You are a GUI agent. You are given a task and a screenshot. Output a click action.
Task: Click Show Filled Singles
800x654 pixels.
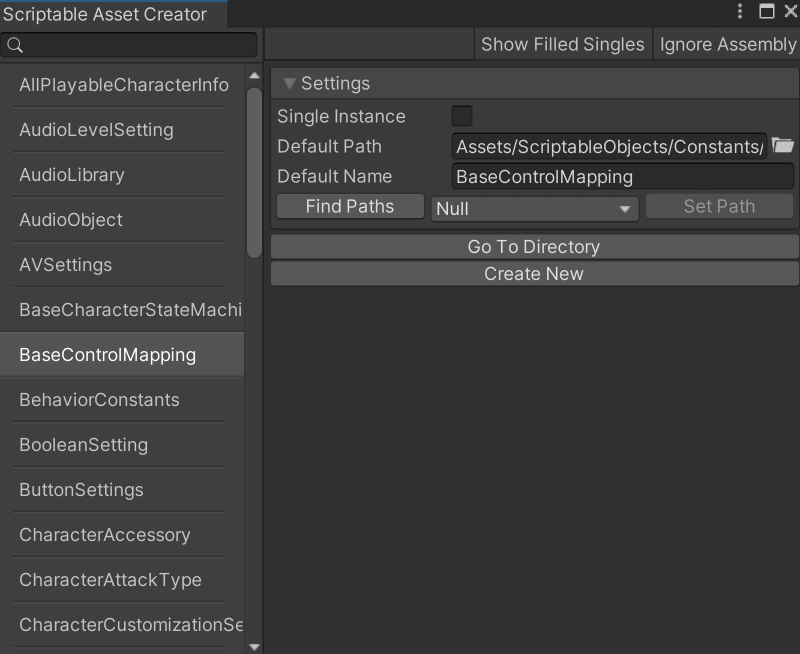click(x=562, y=44)
